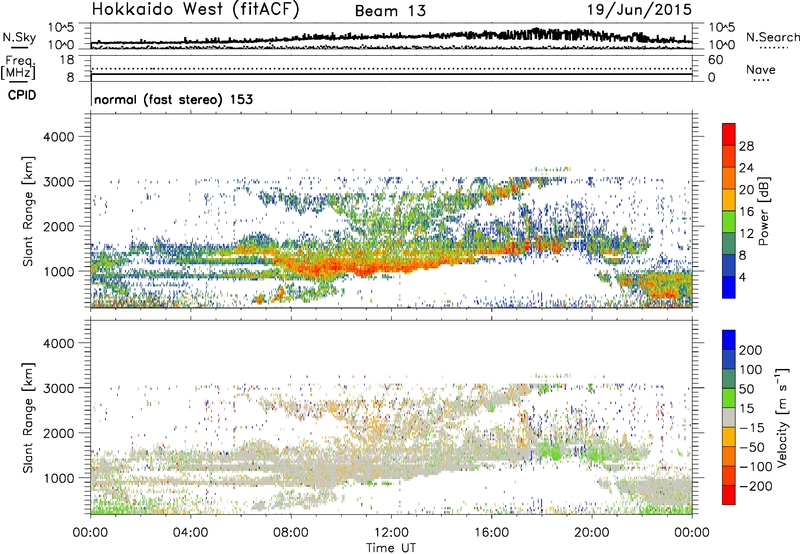Click the '08:00' time tick label

(291, 533)
